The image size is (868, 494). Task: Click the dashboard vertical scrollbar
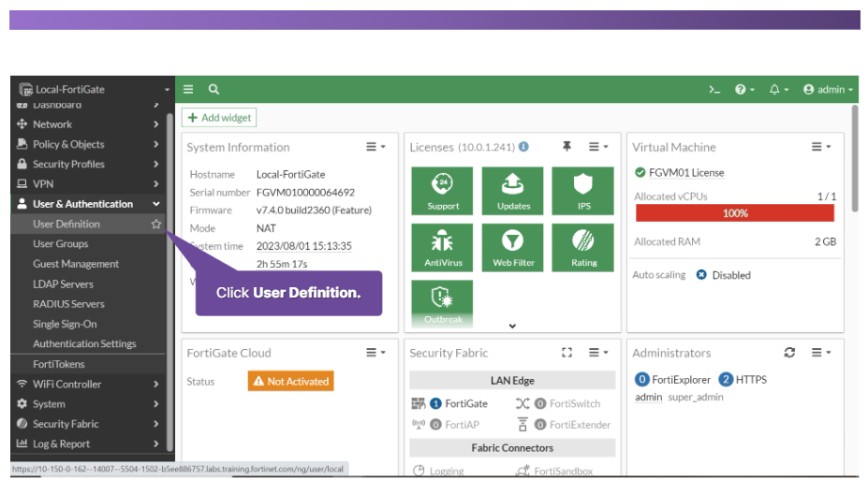[x=855, y=158]
